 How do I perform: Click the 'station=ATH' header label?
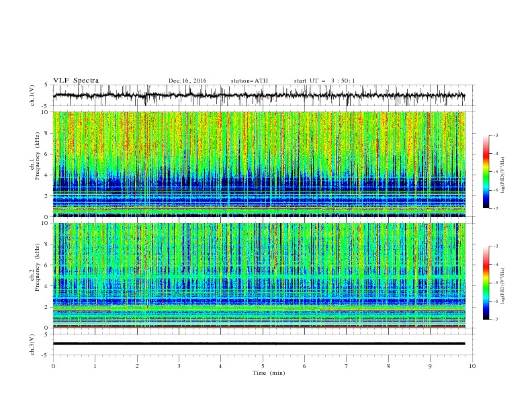tap(249, 81)
